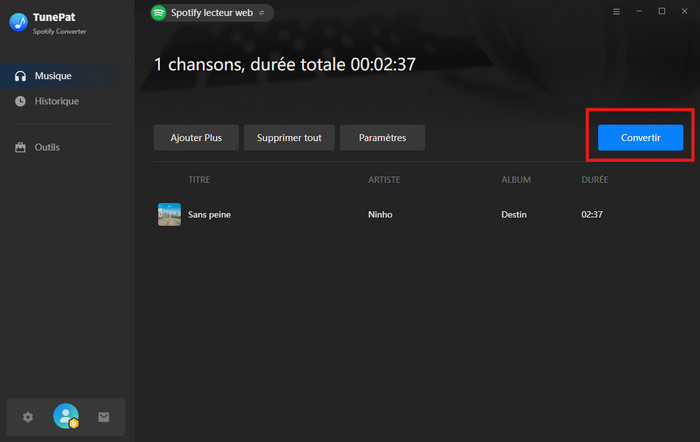Open the Musique section
This screenshot has width=700, height=442.
pyautogui.click(x=67, y=76)
